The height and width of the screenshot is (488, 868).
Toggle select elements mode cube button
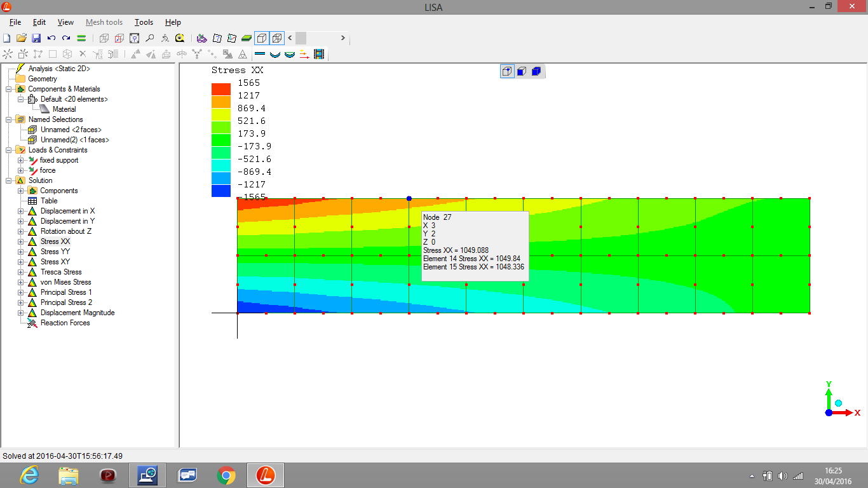(x=536, y=71)
